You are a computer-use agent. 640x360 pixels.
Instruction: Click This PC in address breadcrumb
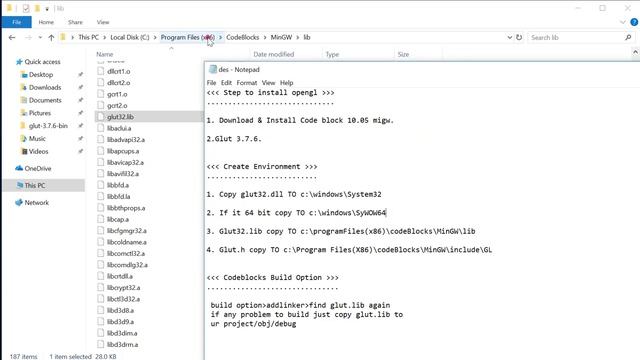(x=89, y=37)
